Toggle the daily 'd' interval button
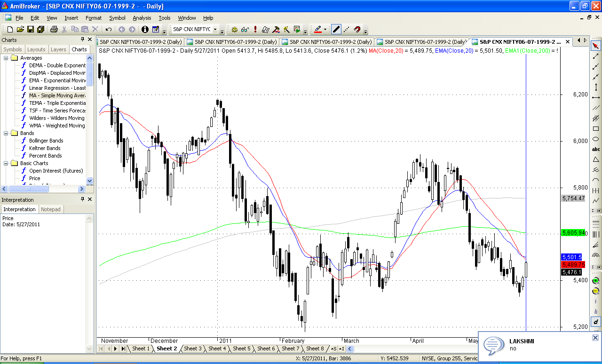This screenshot has height=364, width=602. click(x=596, y=322)
